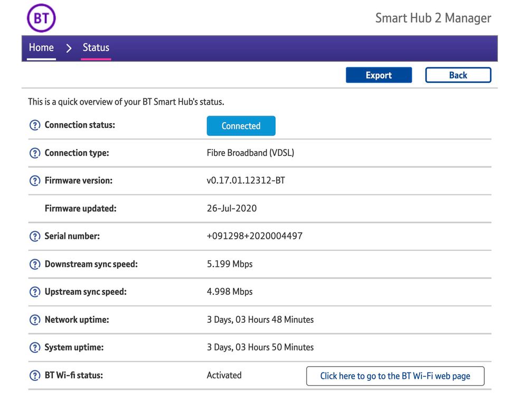This screenshot has width=527, height=420.
Task: Select the serial number value text
Action: (255, 236)
